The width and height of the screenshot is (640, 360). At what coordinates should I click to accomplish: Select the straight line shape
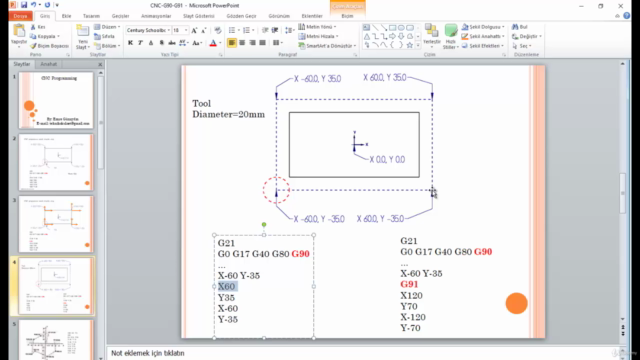click(375, 27)
